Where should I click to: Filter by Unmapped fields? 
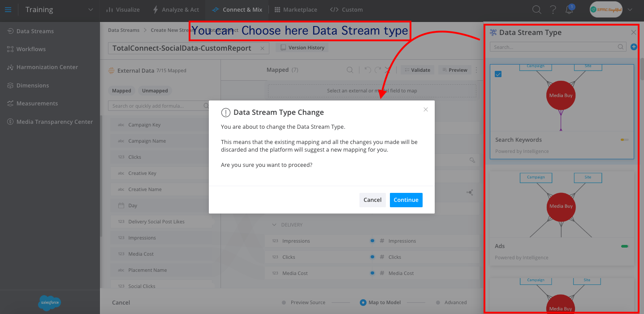point(155,91)
